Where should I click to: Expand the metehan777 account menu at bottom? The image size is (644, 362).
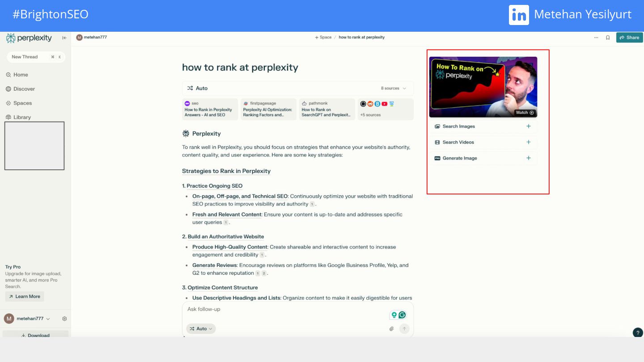click(27, 319)
